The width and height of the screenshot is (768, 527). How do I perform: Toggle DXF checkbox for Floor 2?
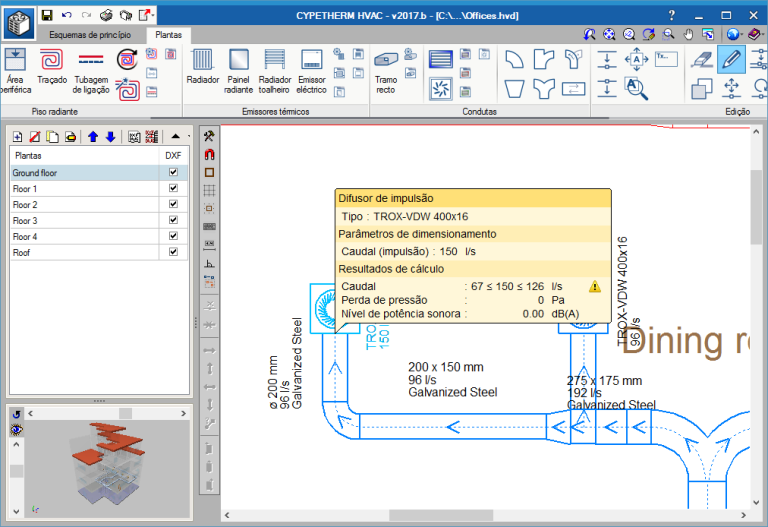pyautogui.click(x=174, y=205)
